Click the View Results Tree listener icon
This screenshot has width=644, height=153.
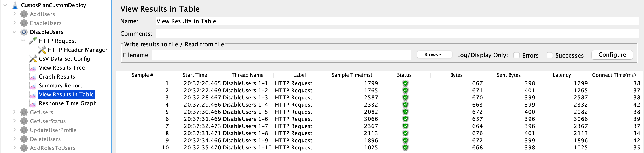tap(33, 68)
